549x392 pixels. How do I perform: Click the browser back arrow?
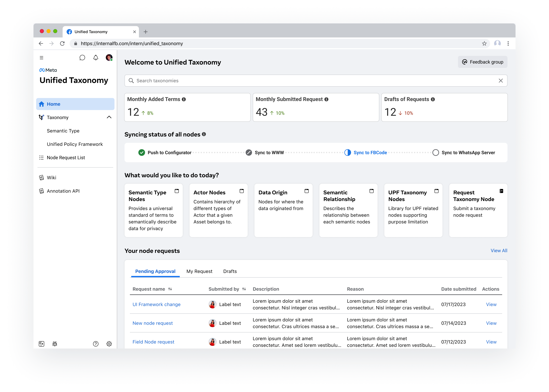(41, 43)
